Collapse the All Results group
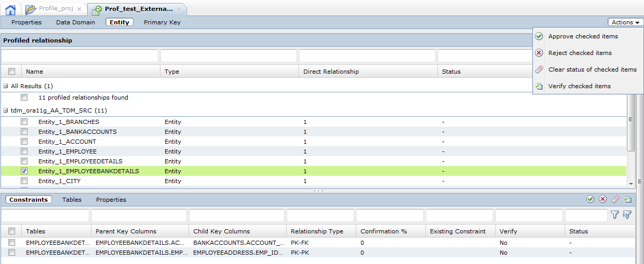The image size is (644, 264). coord(6,86)
